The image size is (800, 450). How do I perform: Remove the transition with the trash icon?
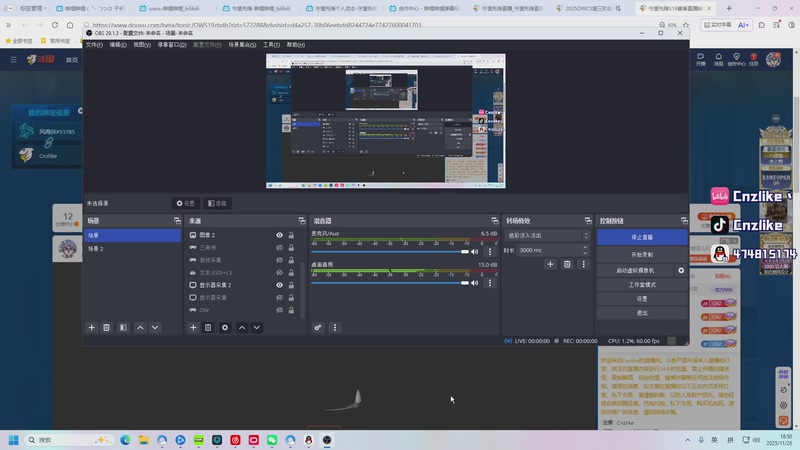coord(567,264)
